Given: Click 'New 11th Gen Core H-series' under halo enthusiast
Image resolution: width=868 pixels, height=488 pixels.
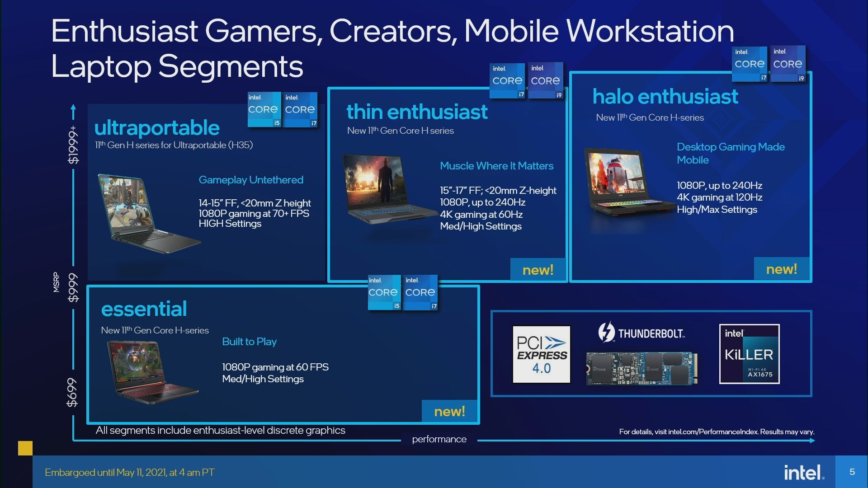Looking at the screenshot, I should (x=650, y=117).
